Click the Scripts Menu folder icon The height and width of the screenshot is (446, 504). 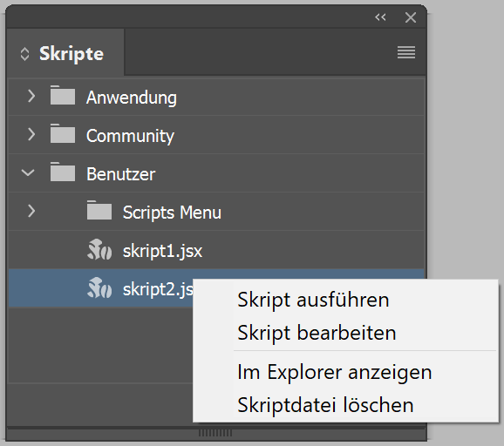pos(99,210)
